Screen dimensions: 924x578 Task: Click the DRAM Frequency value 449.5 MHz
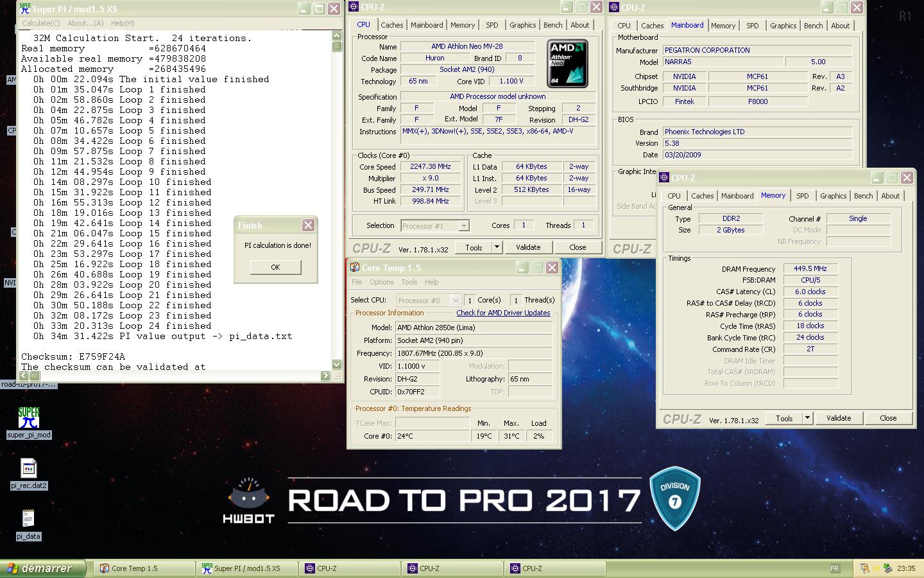(810, 268)
